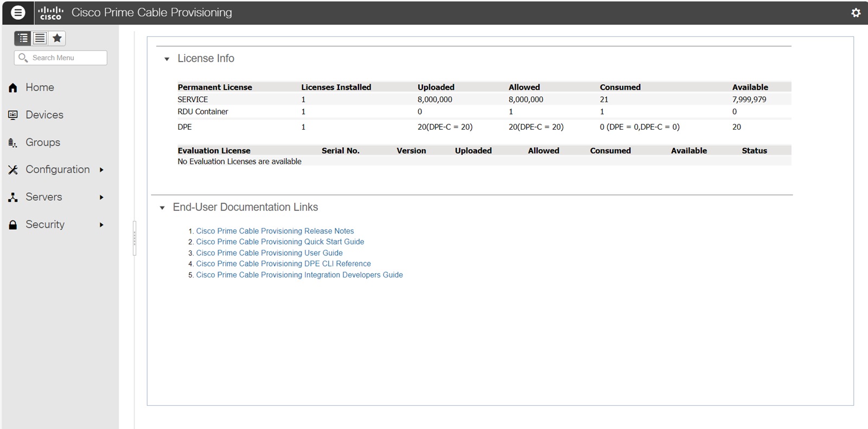Image resolution: width=868 pixels, height=429 pixels.
Task: Click the End-User Documentation Links heading
Action: 245,207
